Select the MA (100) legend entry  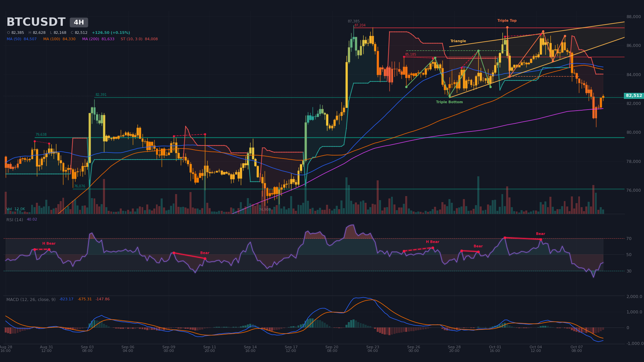click(59, 39)
